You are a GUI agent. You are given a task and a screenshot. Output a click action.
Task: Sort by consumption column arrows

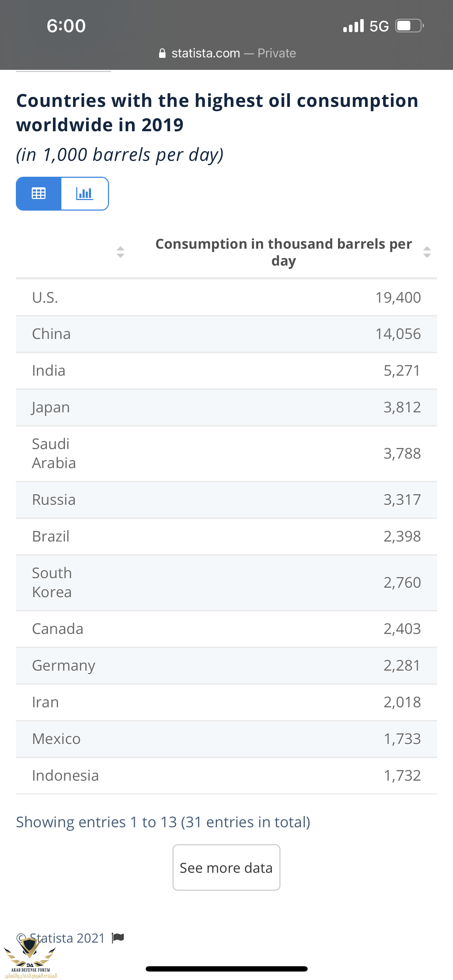coord(427,252)
